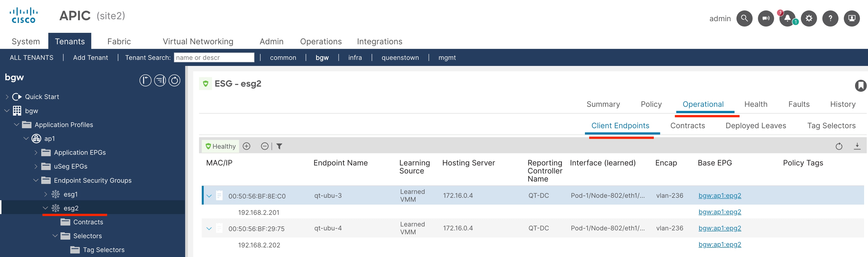The image size is (868, 257).
Task: Download the client endpoints table
Action: click(857, 146)
